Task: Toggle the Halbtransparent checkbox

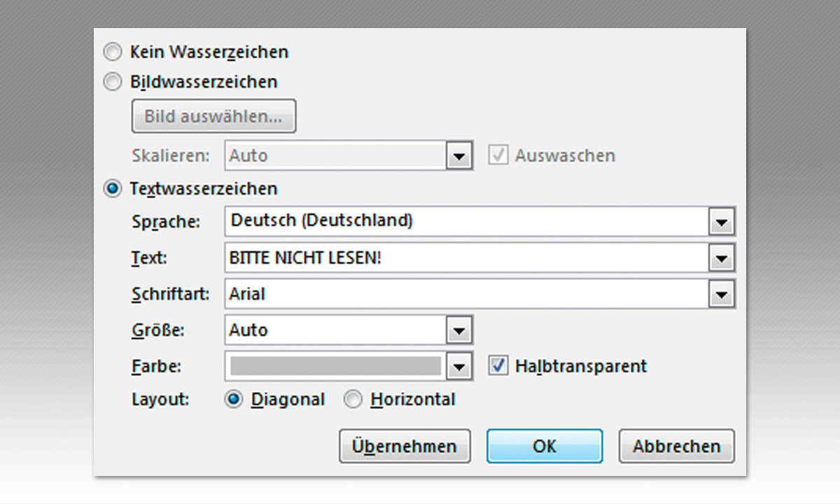Action: pyautogui.click(x=498, y=365)
